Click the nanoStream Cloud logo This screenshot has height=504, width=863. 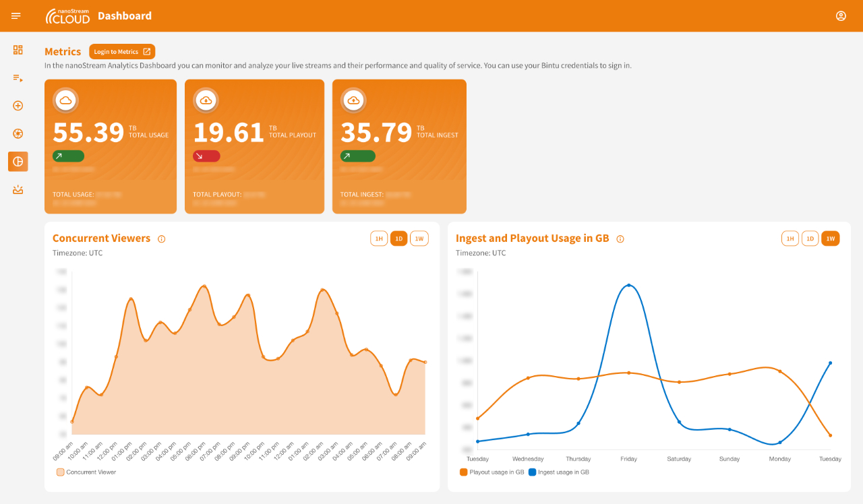click(x=67, y=16)
